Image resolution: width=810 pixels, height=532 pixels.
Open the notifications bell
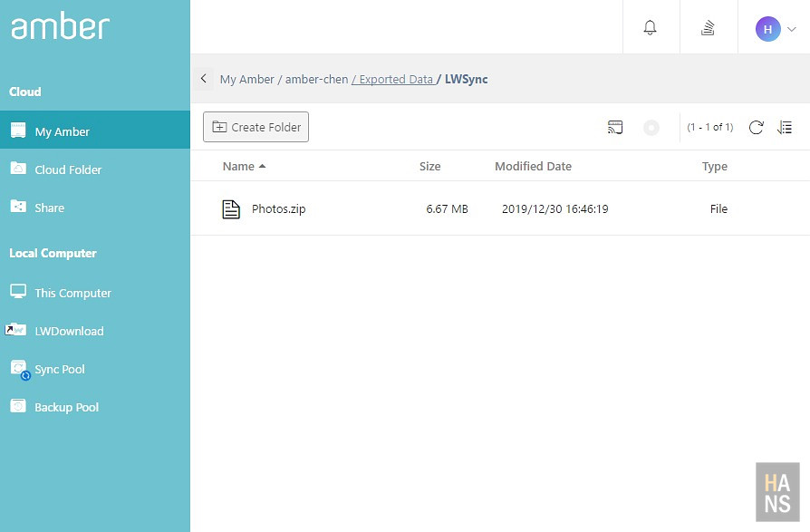point(650,27)
